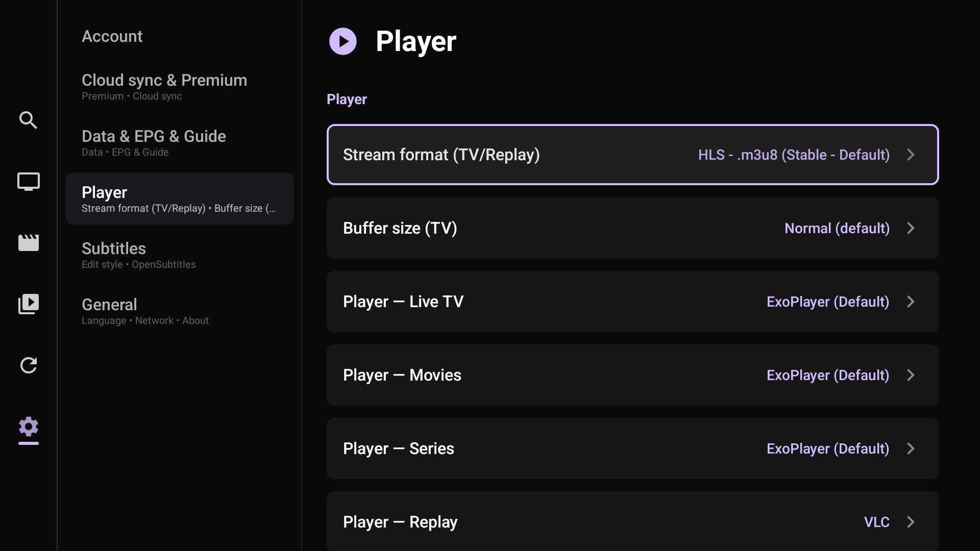This screenshot has height=551, width=980.
Task: Click the HLS - .m3u8 stream format value
Action: coord(794,155)
